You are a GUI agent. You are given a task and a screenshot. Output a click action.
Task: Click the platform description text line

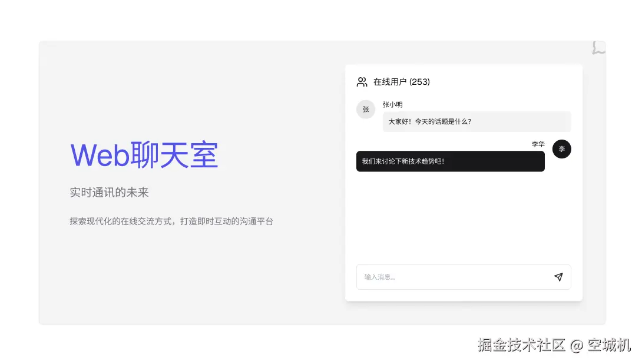172,221
